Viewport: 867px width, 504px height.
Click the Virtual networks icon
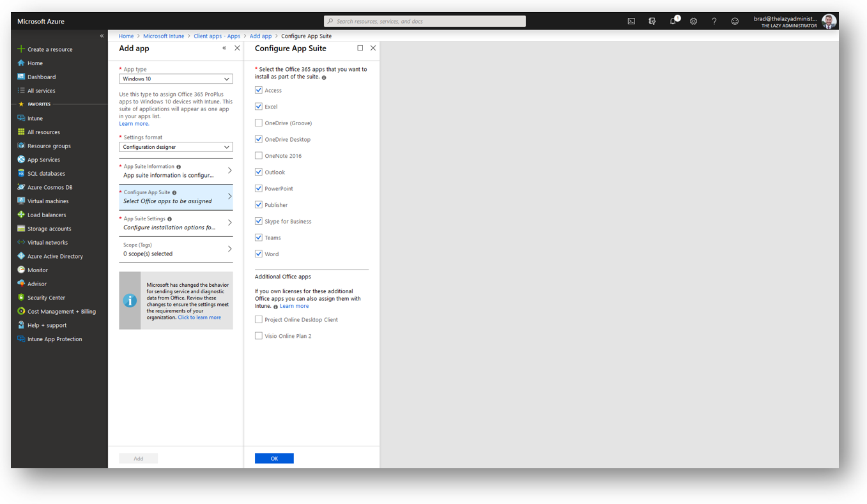tap(21, 242)
